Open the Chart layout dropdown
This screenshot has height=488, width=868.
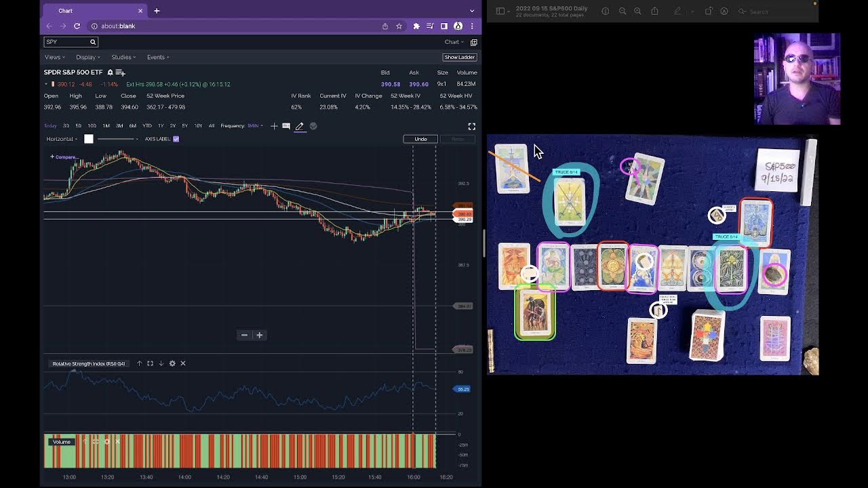454,42
